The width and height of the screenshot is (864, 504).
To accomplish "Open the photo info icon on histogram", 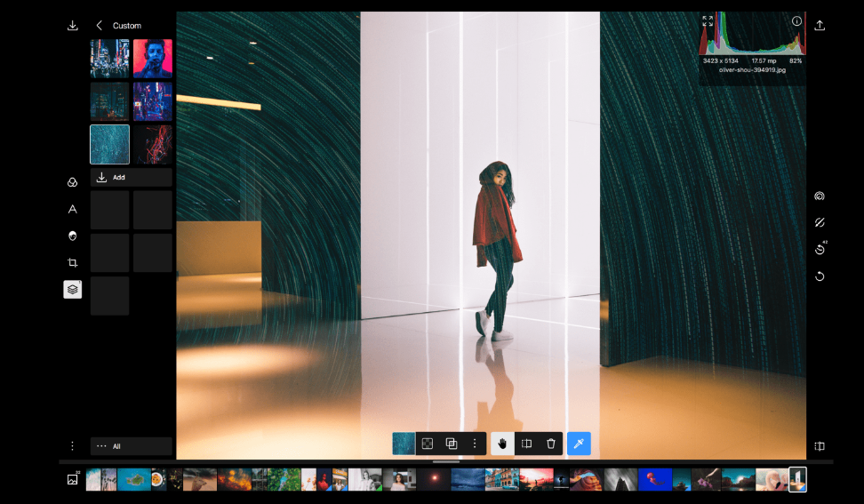I will [796, 21].
